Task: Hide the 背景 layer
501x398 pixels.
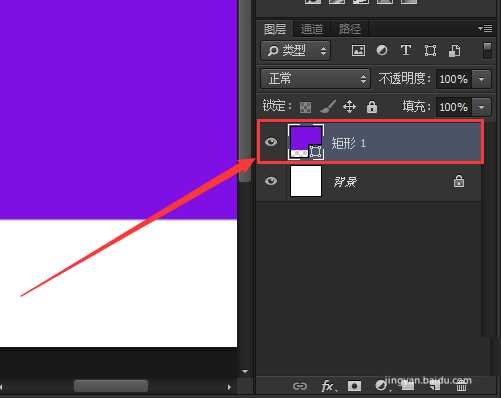Action: (271, 181)
